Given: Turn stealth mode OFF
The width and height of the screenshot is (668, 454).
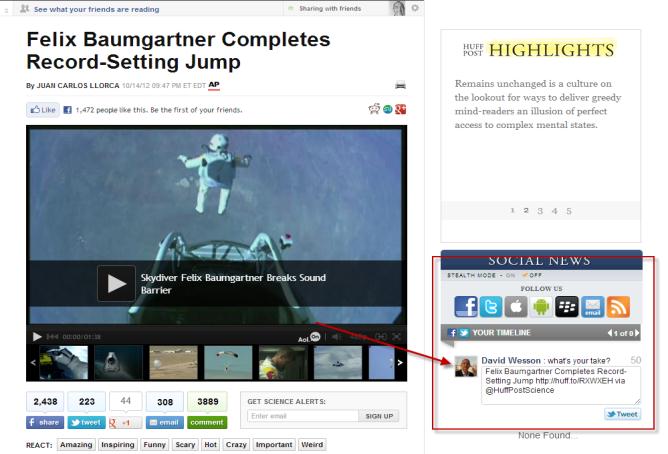Looking at the screenshot, I should click(533, 276).
